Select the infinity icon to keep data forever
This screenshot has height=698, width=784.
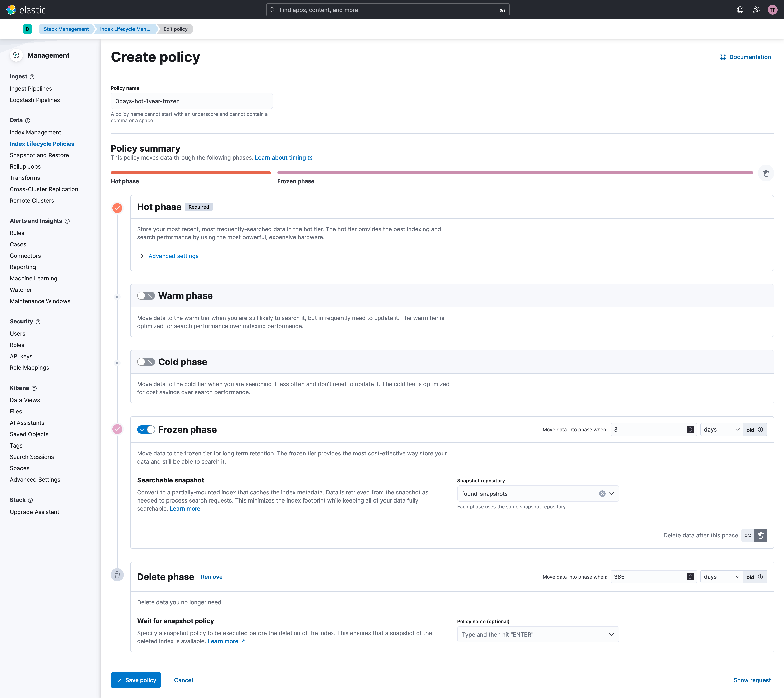[x=747, y=535]
